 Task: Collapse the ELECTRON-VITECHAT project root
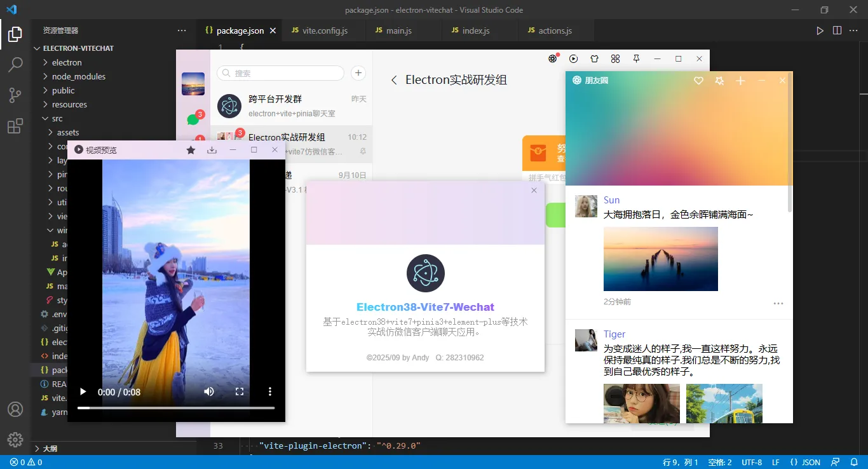78,48
